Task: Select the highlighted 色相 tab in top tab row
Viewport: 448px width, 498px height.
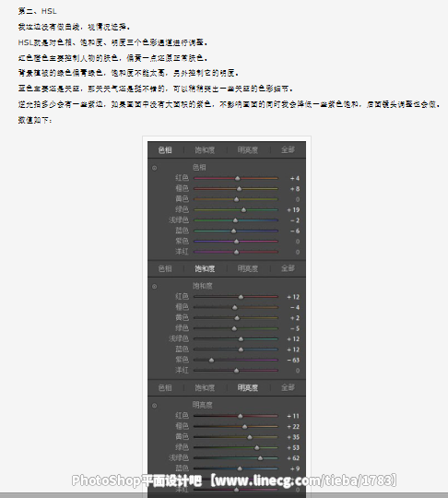Action: (x=165, y=150)
